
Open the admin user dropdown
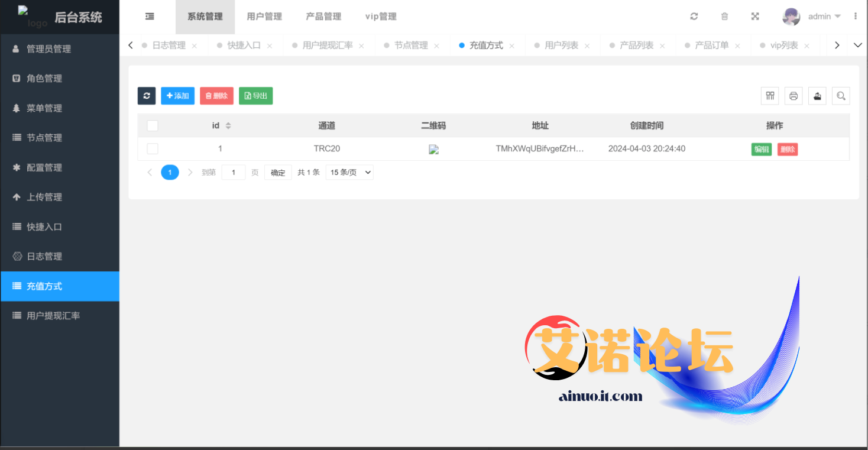(824, 17)
